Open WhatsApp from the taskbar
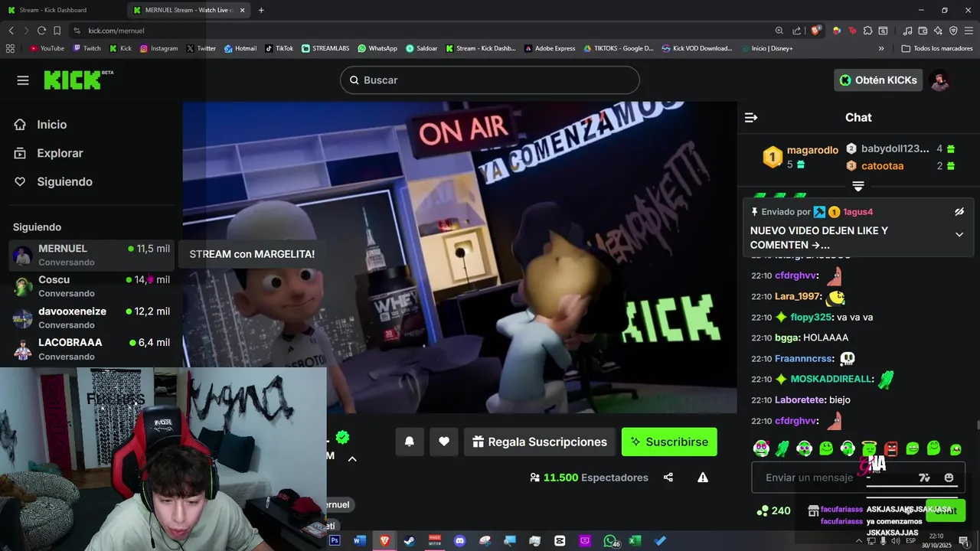Viewport: 980px width, 551px height. point(610,541)
